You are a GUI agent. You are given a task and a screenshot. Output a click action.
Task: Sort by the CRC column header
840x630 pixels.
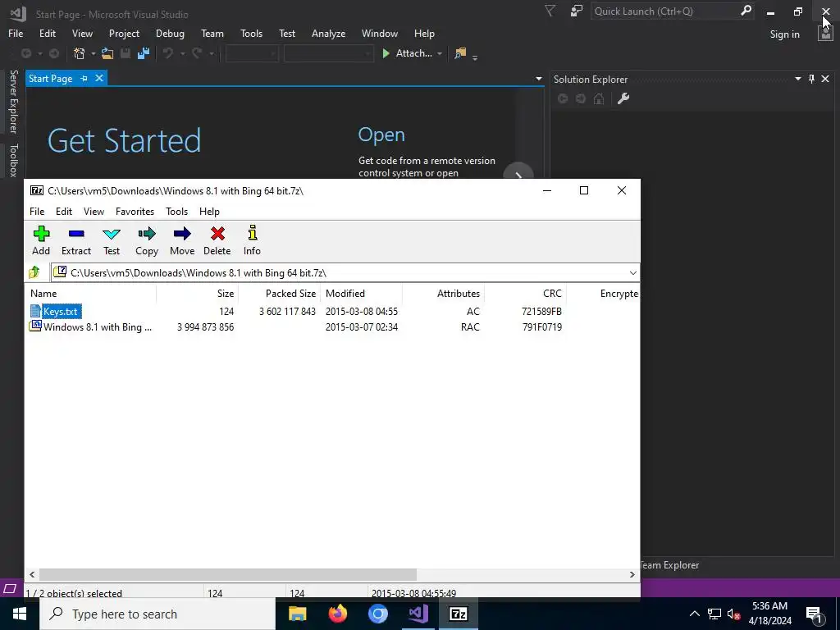[526, 293]
